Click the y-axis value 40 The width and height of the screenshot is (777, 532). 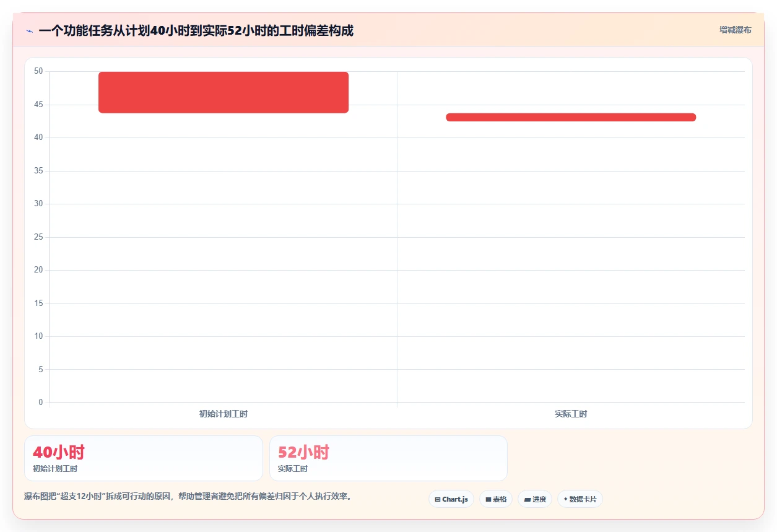(x=38, y=137)
